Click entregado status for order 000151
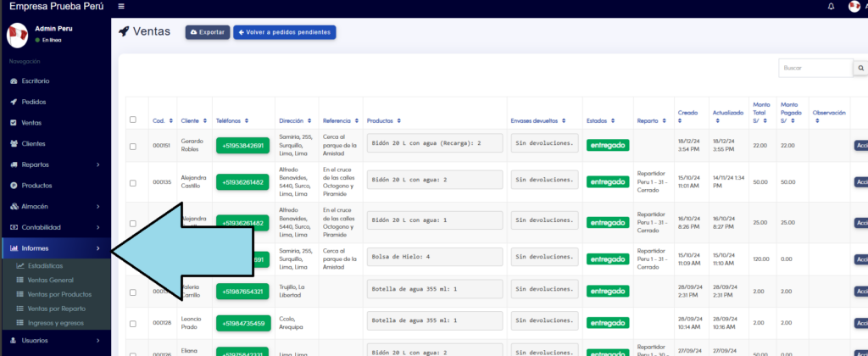 point(608,146)
